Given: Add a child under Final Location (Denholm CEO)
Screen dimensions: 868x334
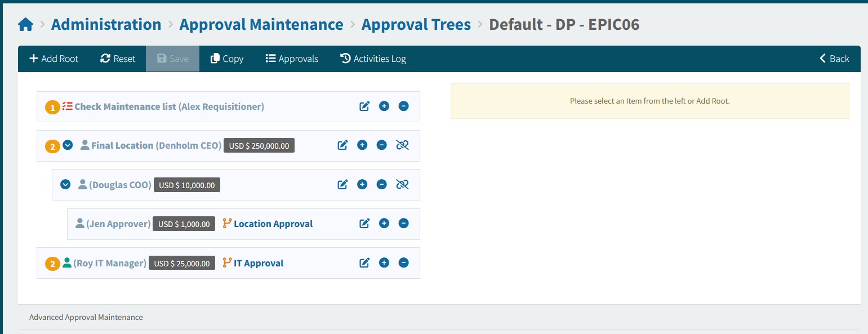Looking at the screenshot, I should pyautogui.click(x=362, y=145).
